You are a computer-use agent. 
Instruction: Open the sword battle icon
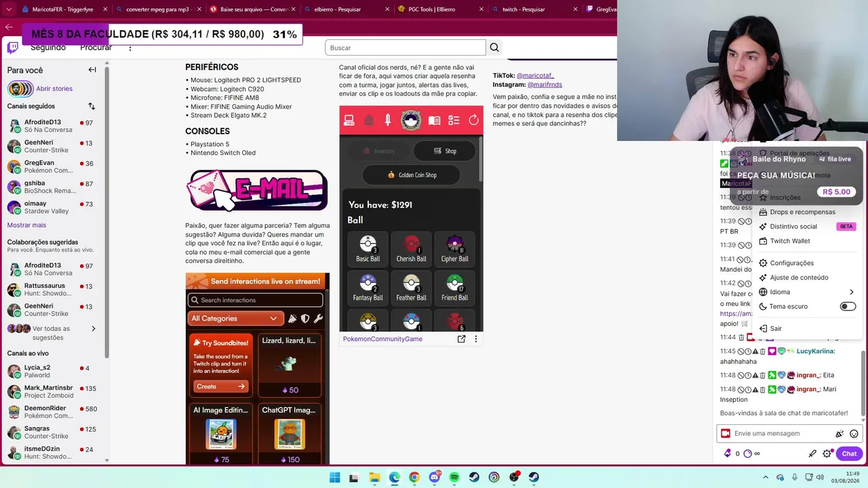(x=388, y=121)
